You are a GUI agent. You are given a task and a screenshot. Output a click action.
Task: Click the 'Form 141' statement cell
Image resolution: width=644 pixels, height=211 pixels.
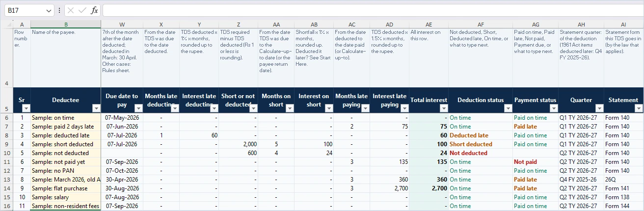click(x=623, y=188)
